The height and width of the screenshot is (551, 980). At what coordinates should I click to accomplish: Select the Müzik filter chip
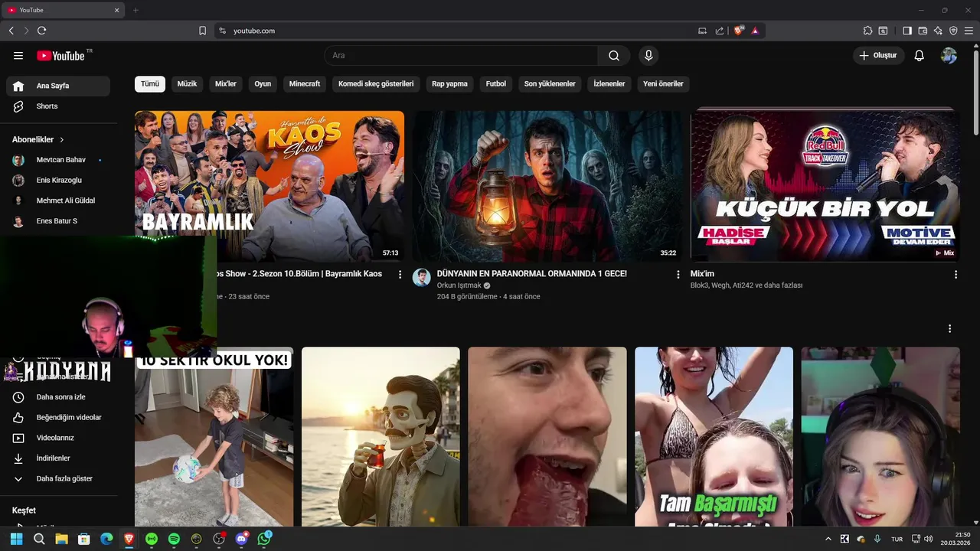click(x=188, y=83)
